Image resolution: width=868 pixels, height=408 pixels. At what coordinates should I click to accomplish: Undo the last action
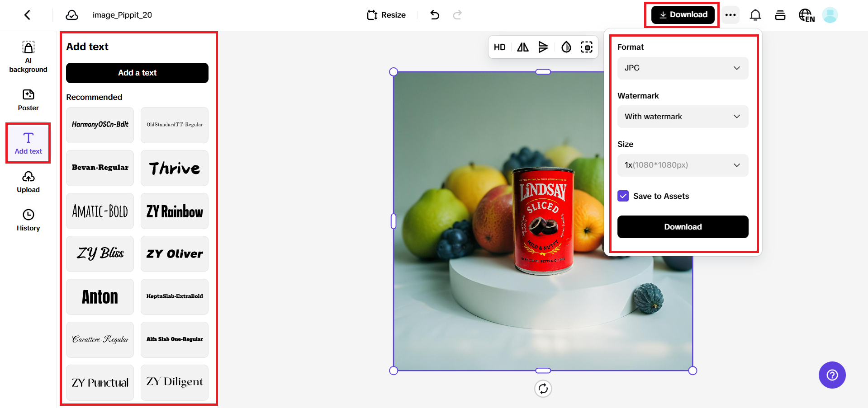click(x=435, y=15)
